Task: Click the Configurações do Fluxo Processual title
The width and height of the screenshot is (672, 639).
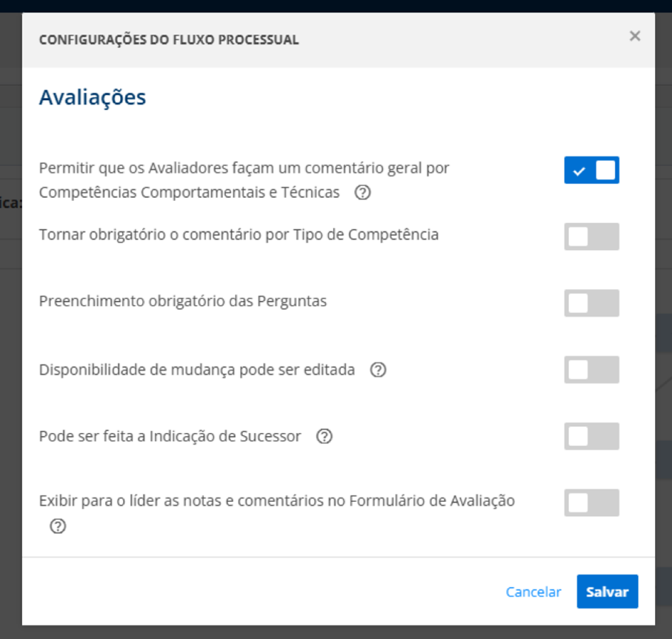Action: coord(169,39)
